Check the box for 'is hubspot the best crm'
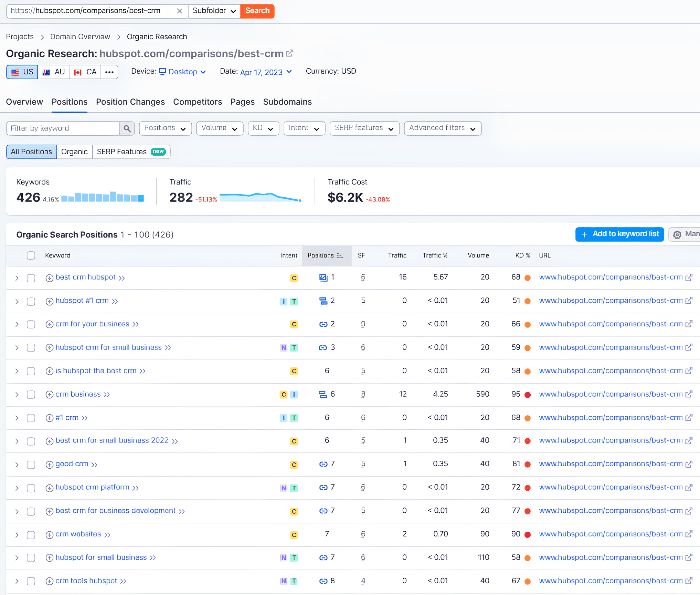Screen dimensions: 700x595 (31, 371)
